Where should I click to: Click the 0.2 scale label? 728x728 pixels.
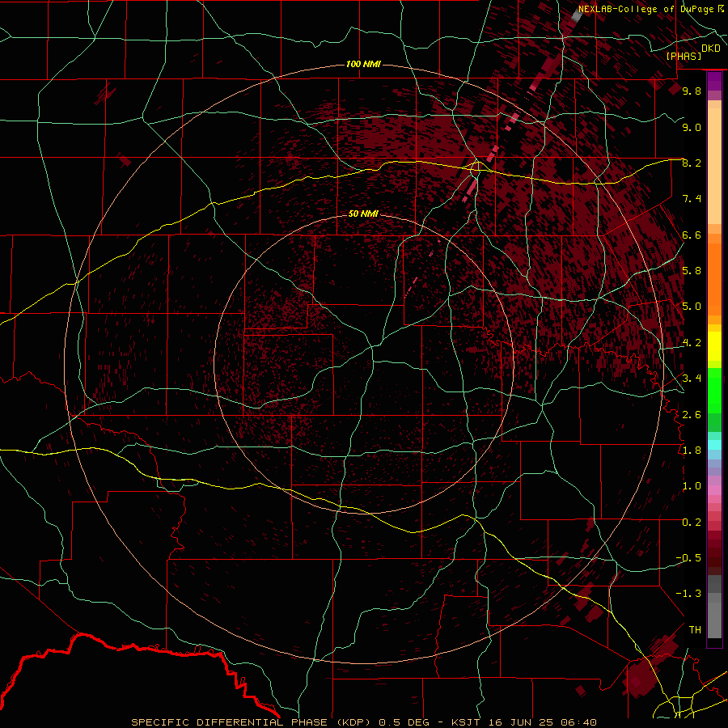(692, 522)
